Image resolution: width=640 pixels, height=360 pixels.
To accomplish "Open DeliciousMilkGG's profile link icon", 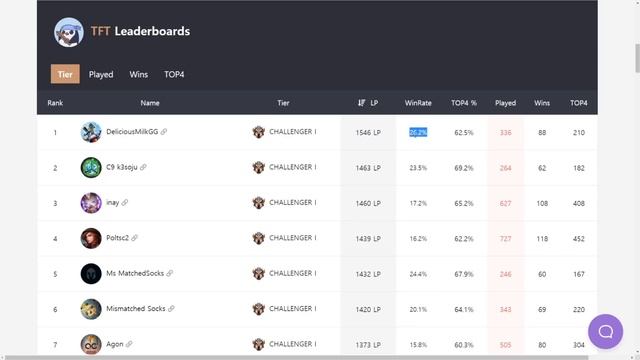I will pos(164,132).
